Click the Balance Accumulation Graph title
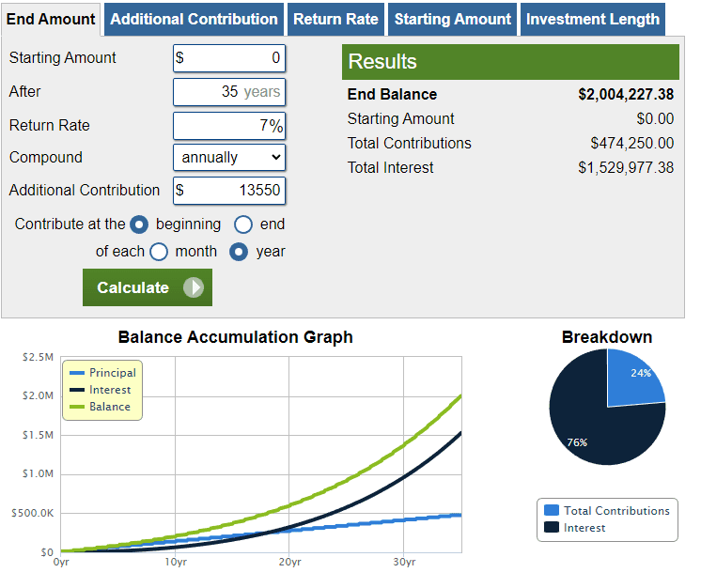The height and width of the screenshot is (588, 701). (236, 337)
